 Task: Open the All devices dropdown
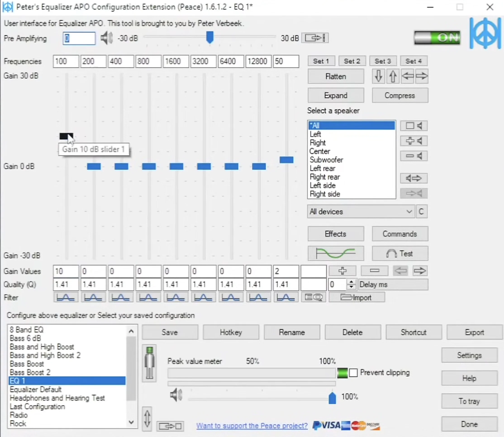[361, 211]
